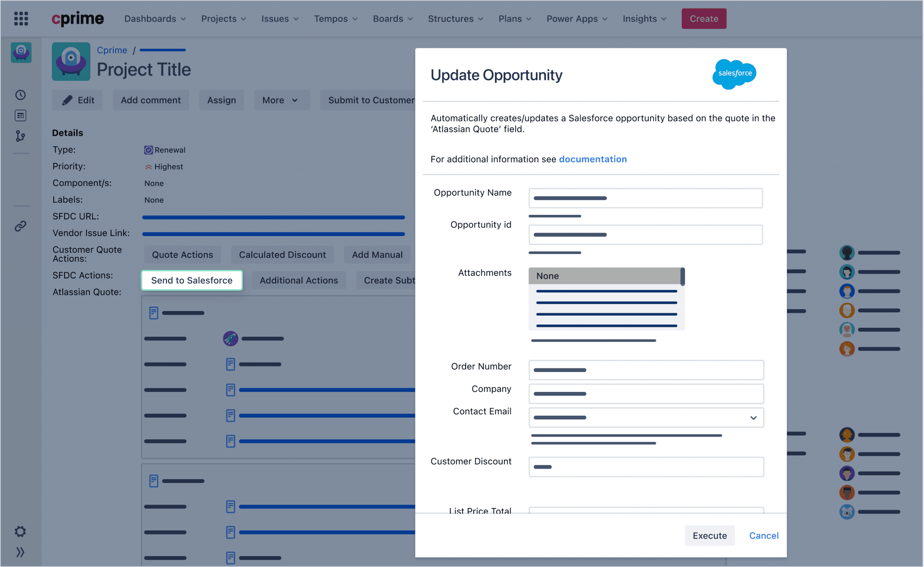The image size is (924, 567).
Task: Expand sidebar with double chevron icon
Action: click(20, 552)
